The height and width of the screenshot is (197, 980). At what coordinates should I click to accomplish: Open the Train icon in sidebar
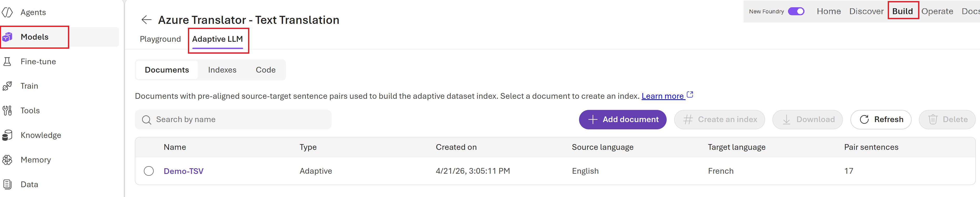tap(7, 86)
